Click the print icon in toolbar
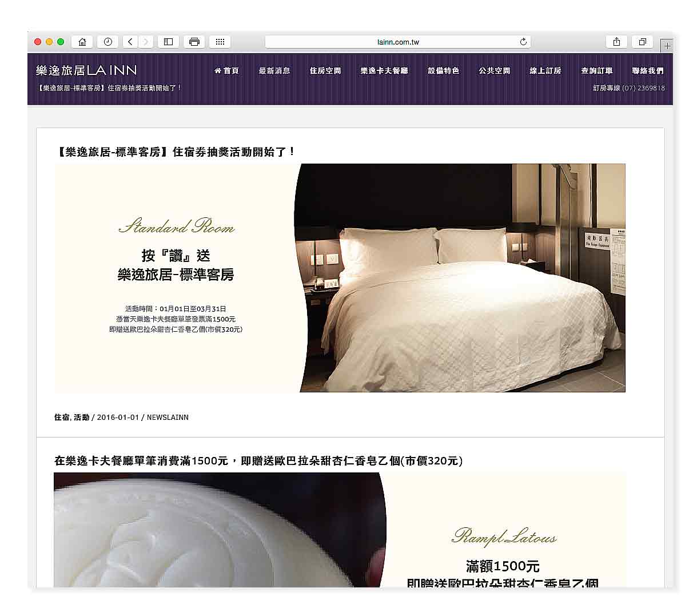 coord(194,42)
